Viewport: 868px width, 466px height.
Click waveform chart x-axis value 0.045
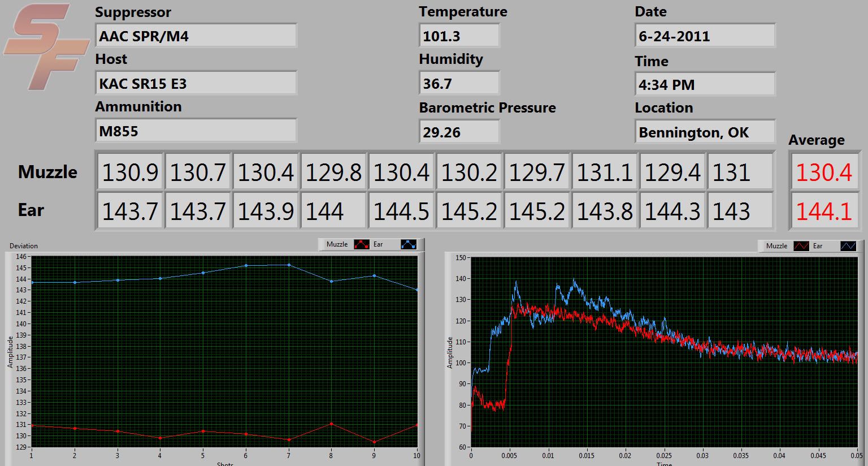[x=818, y=456]
